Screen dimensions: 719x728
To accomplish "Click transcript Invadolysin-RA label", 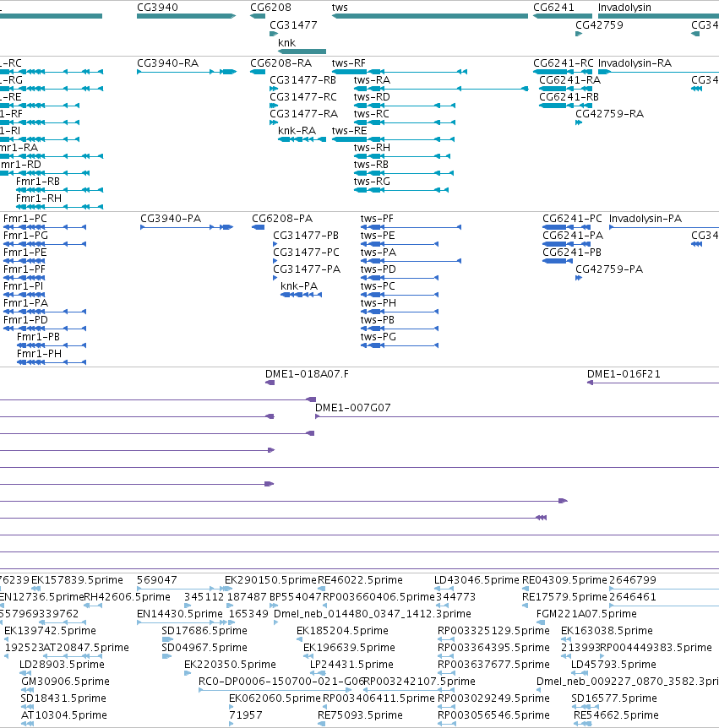I will pos(635,63).
